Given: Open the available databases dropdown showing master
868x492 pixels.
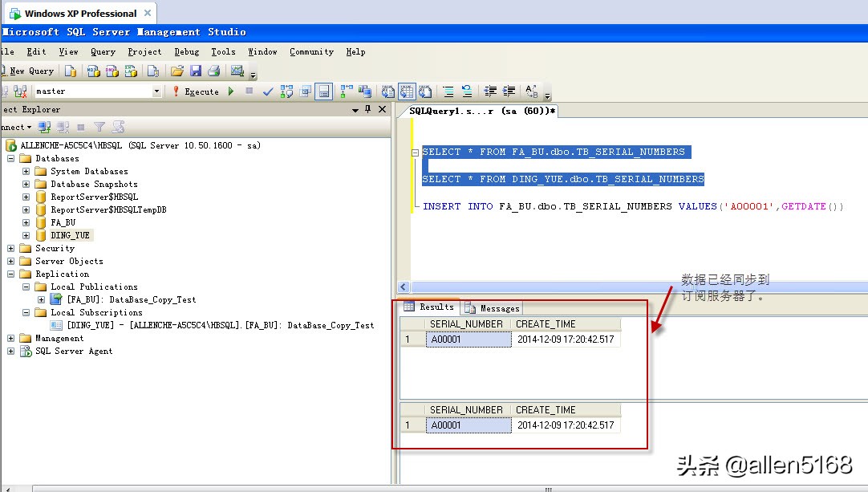Looking at the screenshot, I should tap(156, 91).
